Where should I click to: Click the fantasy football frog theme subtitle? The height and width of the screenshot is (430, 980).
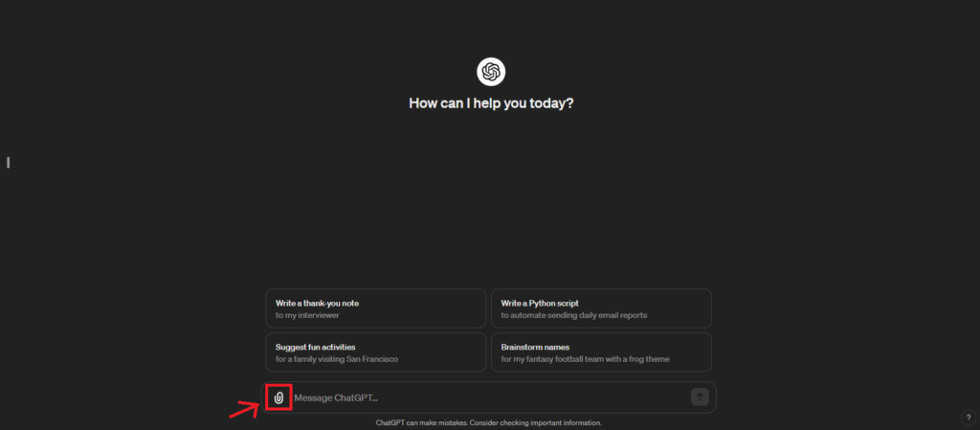[x=585, y=359]
